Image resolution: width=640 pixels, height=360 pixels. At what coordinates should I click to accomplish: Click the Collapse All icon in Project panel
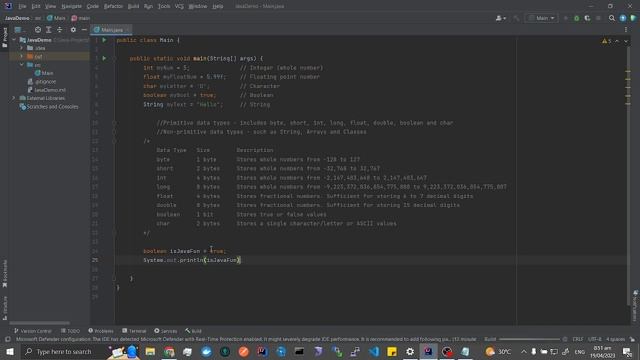pyautogui.click(x=60, y=30)
